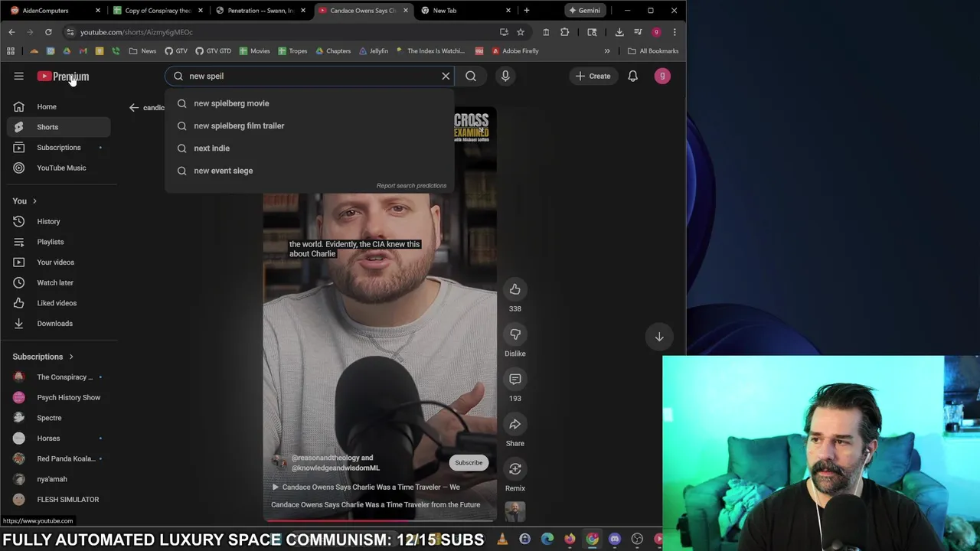Choose the 'new event siege' suggestion

[x=309, y=171]
